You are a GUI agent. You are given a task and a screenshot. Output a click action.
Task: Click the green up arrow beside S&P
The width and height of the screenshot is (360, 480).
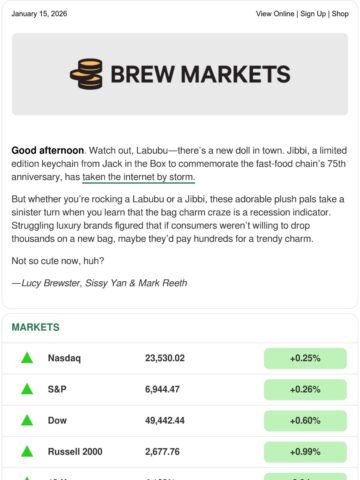pos(27,389)
